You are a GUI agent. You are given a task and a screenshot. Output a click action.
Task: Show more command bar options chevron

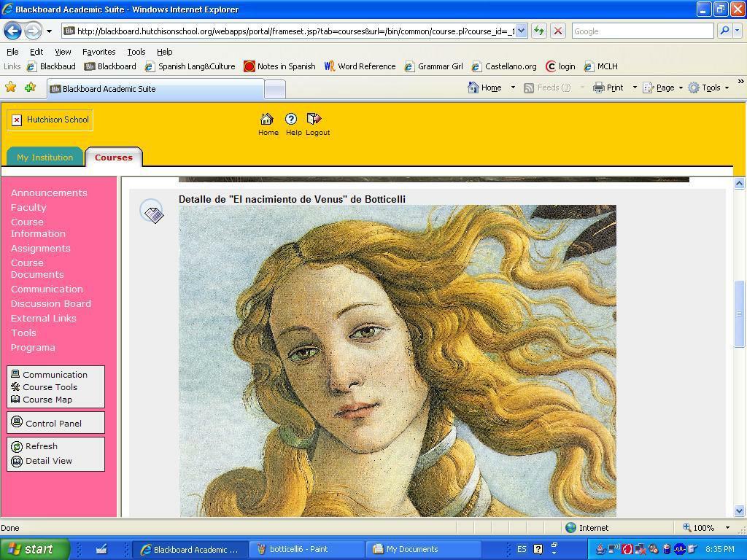point(741,82)
